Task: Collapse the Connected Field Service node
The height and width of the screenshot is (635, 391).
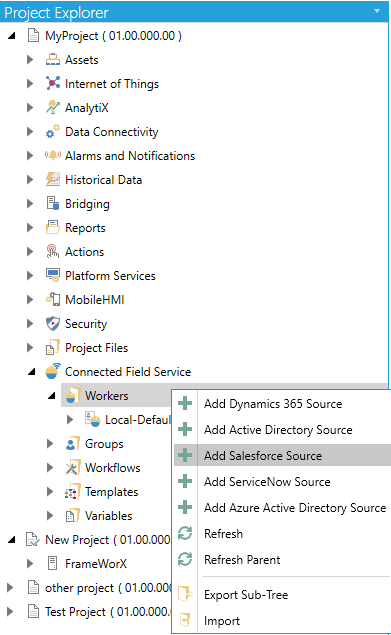Action: (31, 372)
